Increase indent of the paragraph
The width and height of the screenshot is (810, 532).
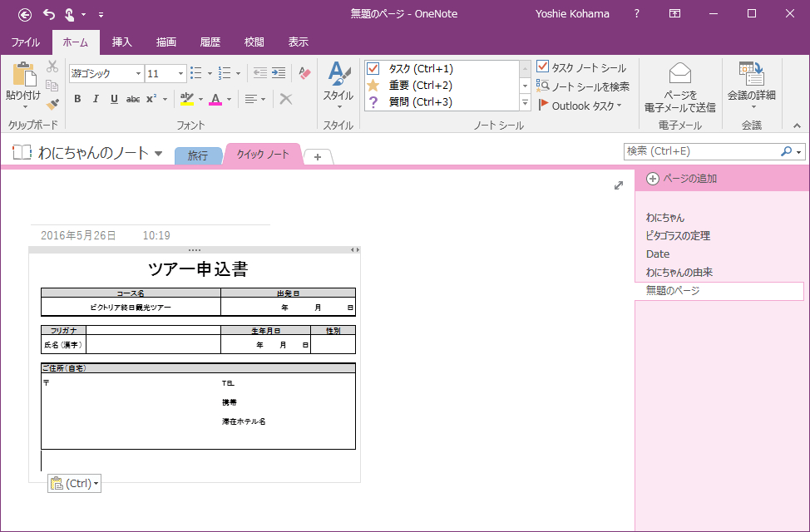coord(279,73)
